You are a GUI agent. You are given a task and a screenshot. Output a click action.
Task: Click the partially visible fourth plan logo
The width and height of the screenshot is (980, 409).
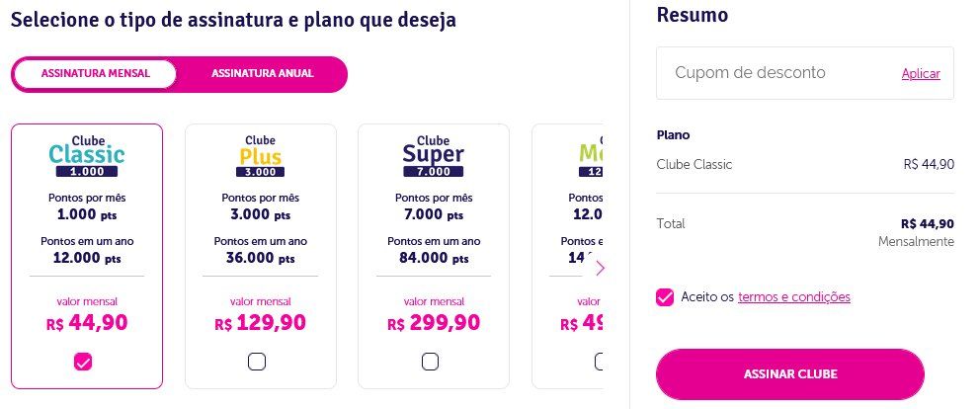point(590,156)
